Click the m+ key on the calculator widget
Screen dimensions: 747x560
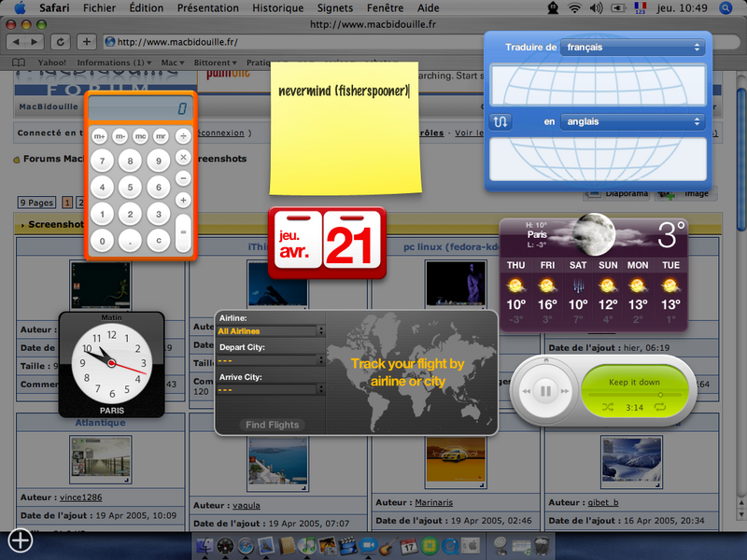coord(99,136)
